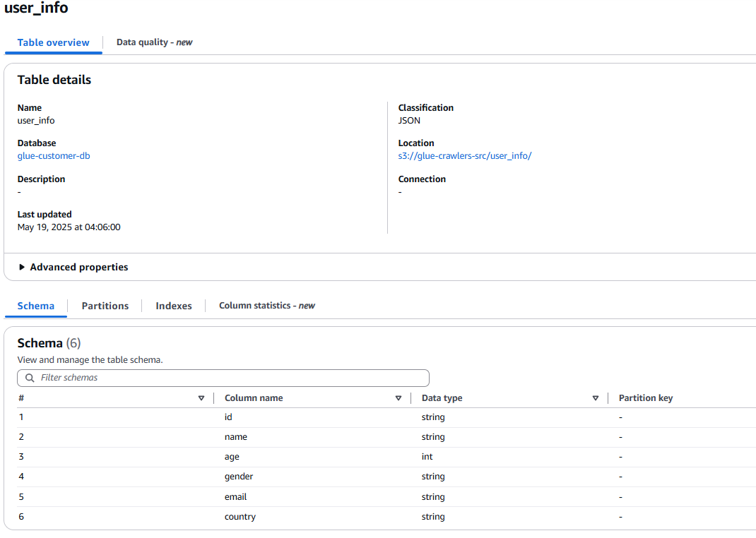Image resolution: width=756 pixels, height=538 pixels.
Task: Open the S3 location link for user_info
Action: coord(464,156)
